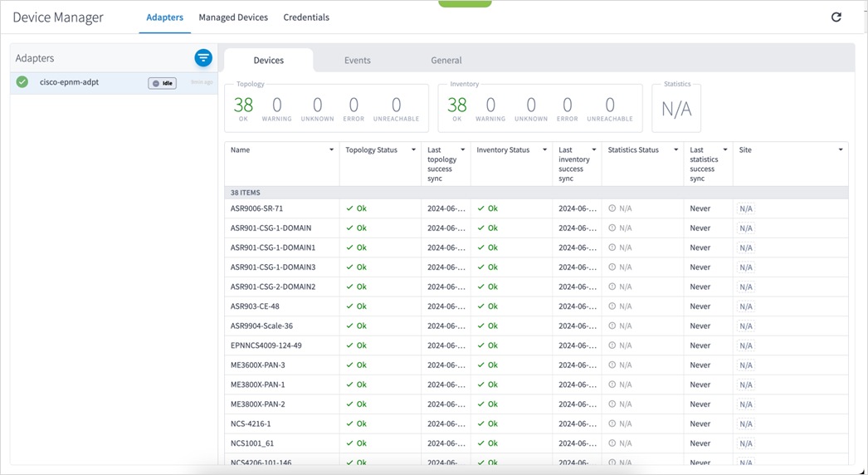Viewport: 868px width, 475px height.
Task: Click Statistics N/A clock icon for ME3600X-PAN-3
Action: [x=612, y=365]
